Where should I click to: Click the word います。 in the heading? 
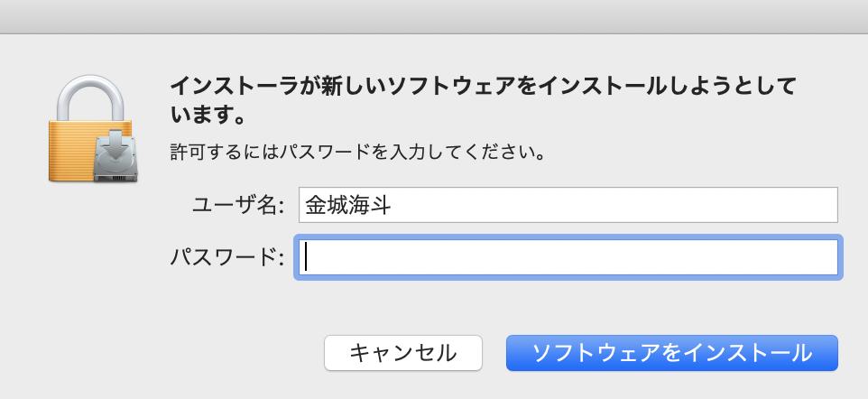pos(208,116)
